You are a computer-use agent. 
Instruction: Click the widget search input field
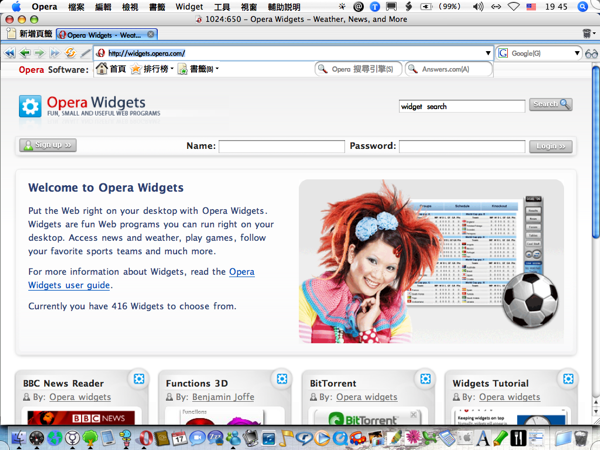click(x=462, y=106)
